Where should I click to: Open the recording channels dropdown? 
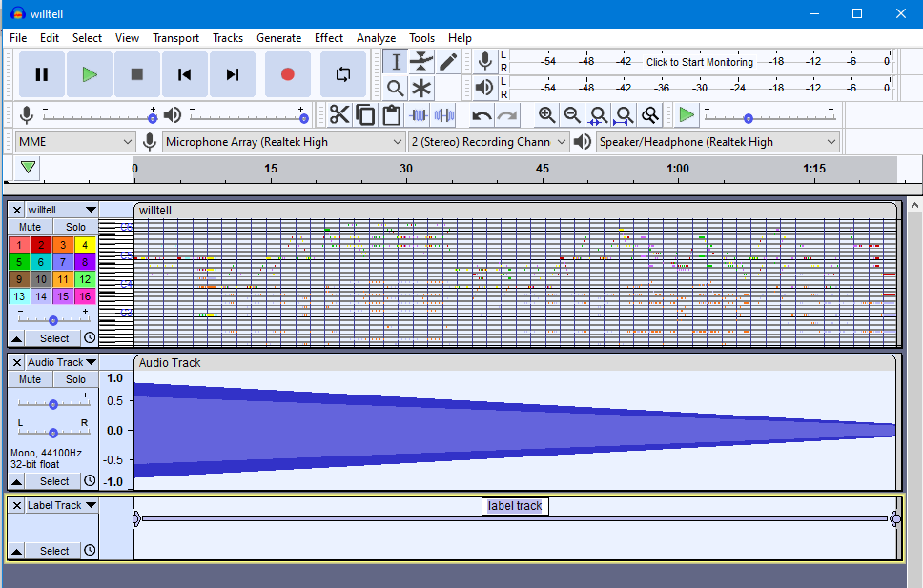pyautogui.click(x=488, y=141)
